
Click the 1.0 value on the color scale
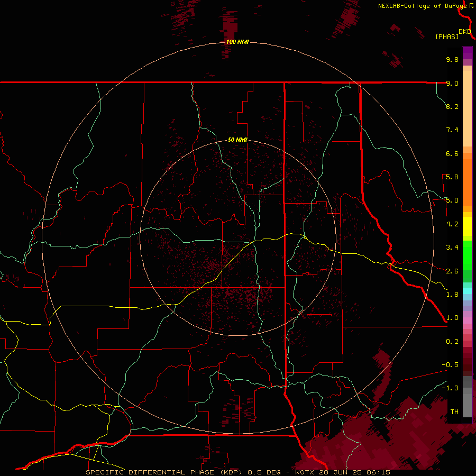coord(452,318)
